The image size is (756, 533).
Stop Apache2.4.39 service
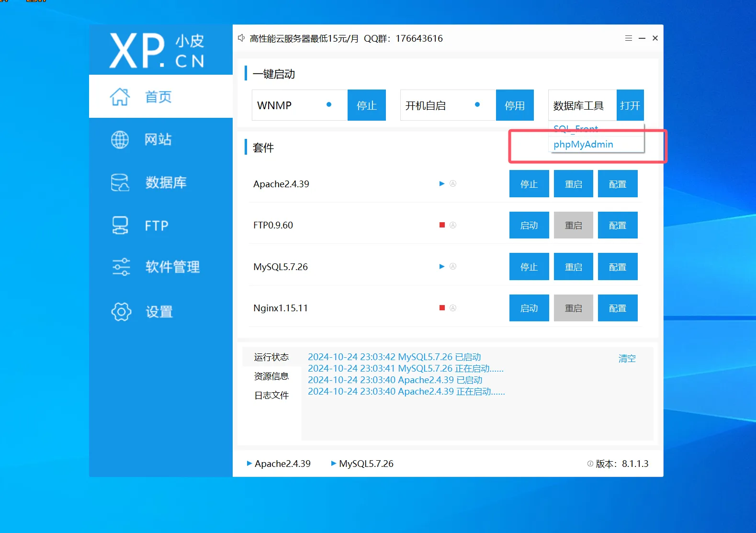529,184
